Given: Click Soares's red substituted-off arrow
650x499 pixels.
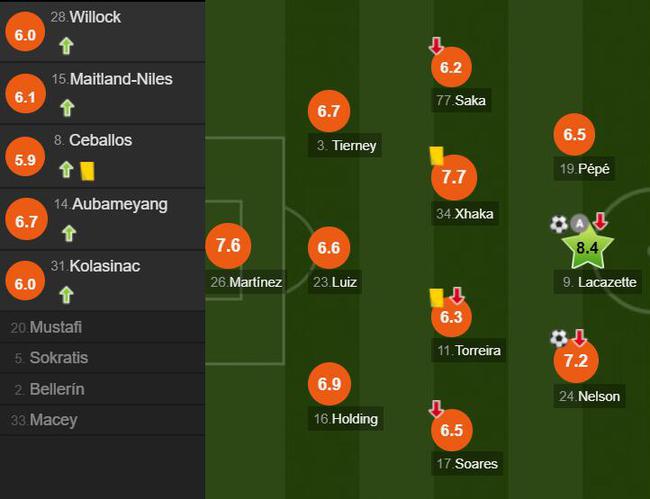Looking at the screenshot, I should 436,409.
